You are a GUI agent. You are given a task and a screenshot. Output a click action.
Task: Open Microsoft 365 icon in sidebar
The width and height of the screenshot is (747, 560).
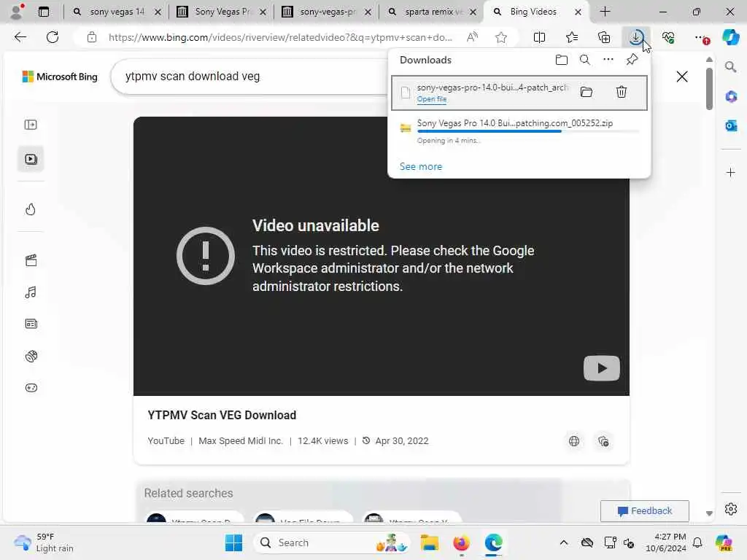(730, 97)
